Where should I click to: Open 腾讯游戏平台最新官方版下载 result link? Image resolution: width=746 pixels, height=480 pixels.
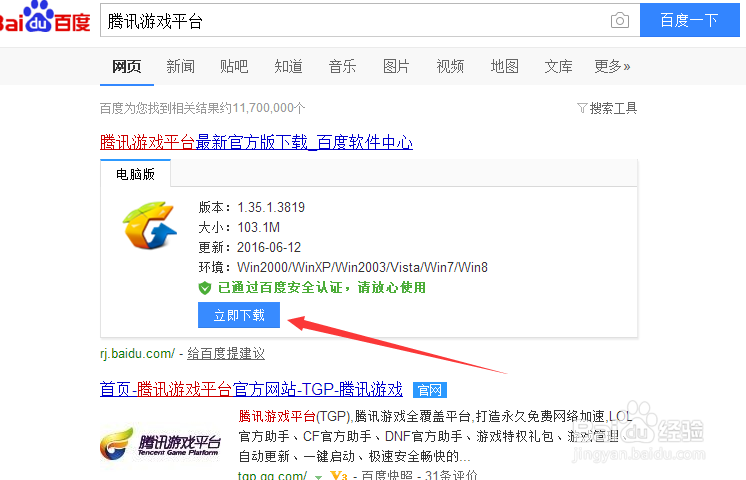point(256,142)
